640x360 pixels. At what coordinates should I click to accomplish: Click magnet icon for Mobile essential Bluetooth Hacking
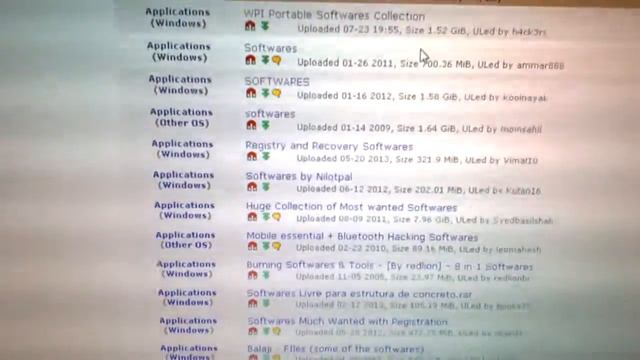point(253,246)
